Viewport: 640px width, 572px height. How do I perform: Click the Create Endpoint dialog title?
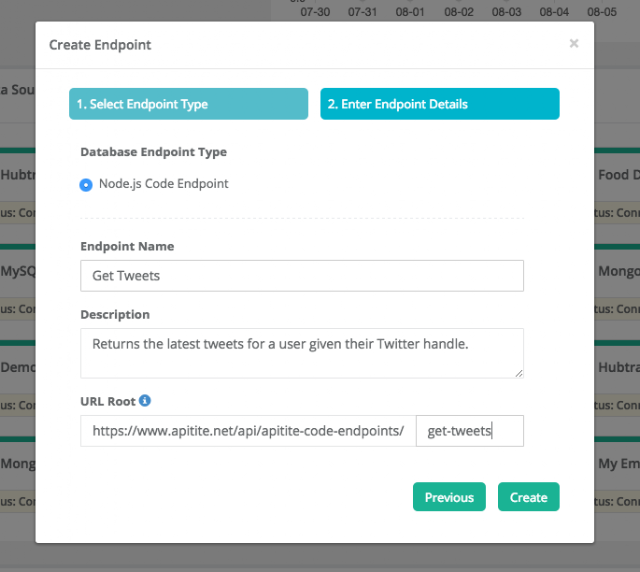pyautogui.click(x=100, y=45)
